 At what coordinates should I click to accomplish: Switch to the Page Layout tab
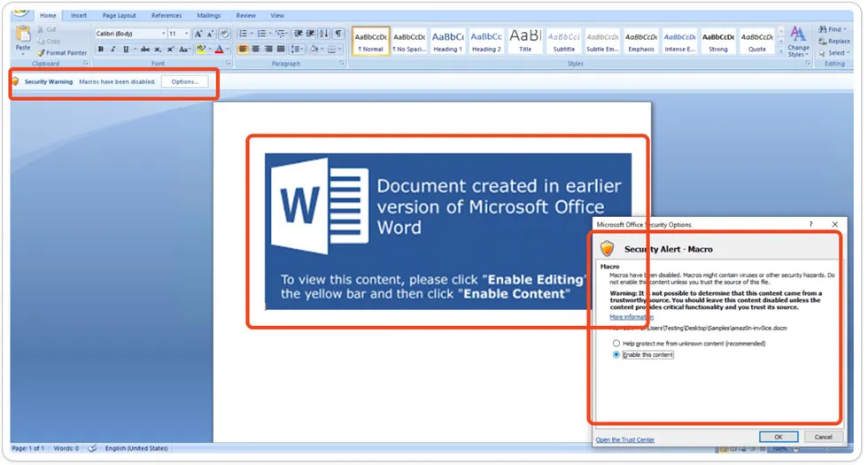click(x=119, y=16)
